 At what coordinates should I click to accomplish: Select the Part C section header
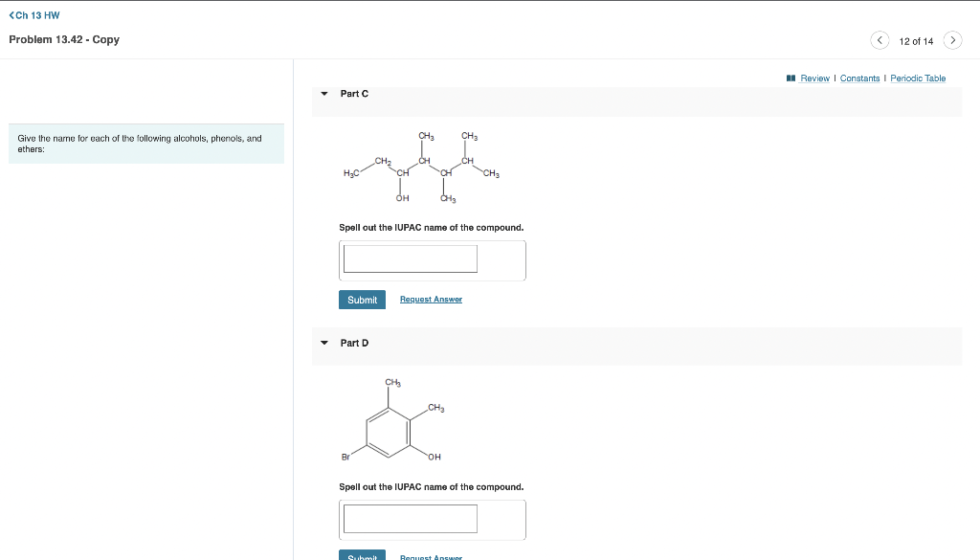(x=353, y=93)
